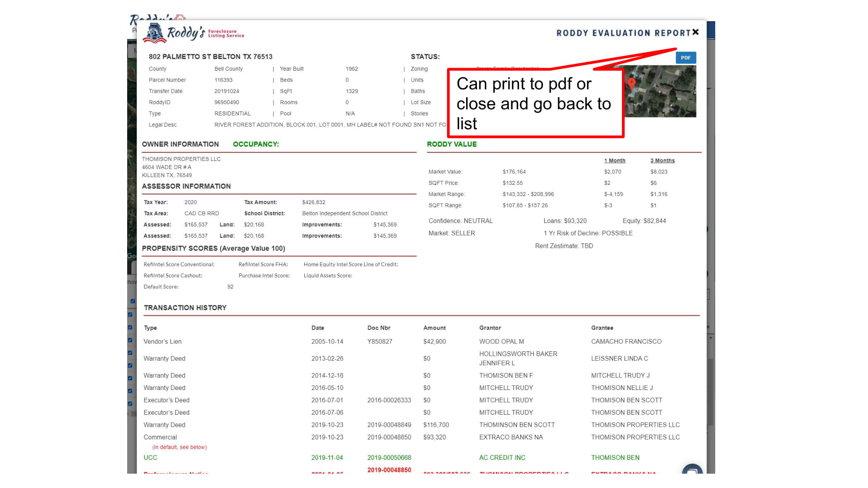Select Tax Amount value $426,832
This screenshot has width=868, height=488.
(313, 203)
